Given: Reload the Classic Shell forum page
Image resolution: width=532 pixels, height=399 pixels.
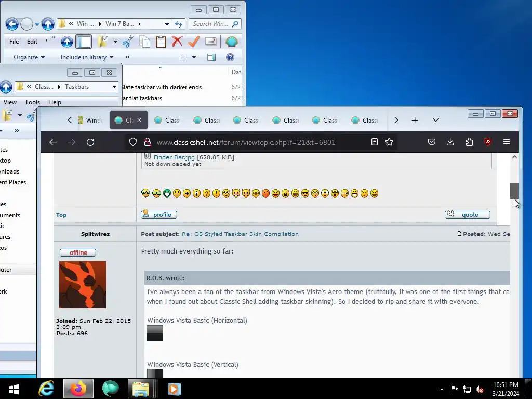Looking at the screenshot, I should point(90,142).
